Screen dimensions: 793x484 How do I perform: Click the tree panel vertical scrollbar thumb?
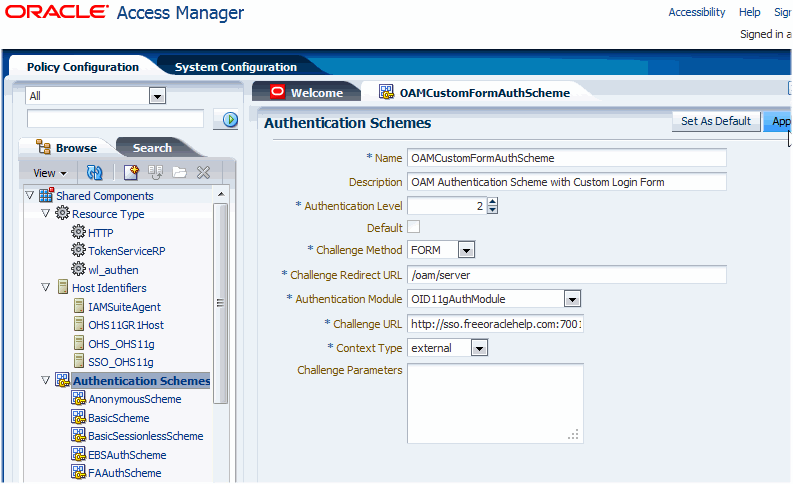220,303
